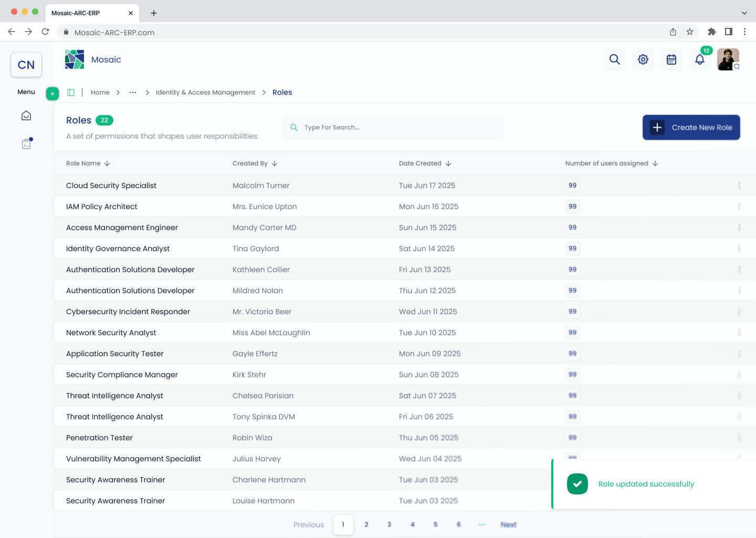This screenshot has width=756, height=538.
Task: Open the kebab menu for Identity Governance Analyst row
Action: 739,249
